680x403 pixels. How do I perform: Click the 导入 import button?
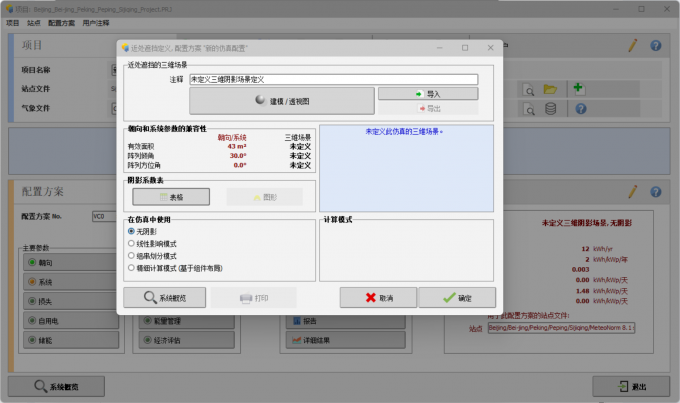coord(428,94)
